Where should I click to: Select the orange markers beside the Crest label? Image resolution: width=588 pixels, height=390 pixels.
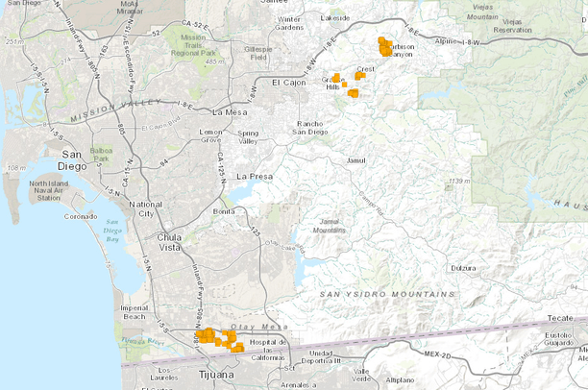coord(360,76)
